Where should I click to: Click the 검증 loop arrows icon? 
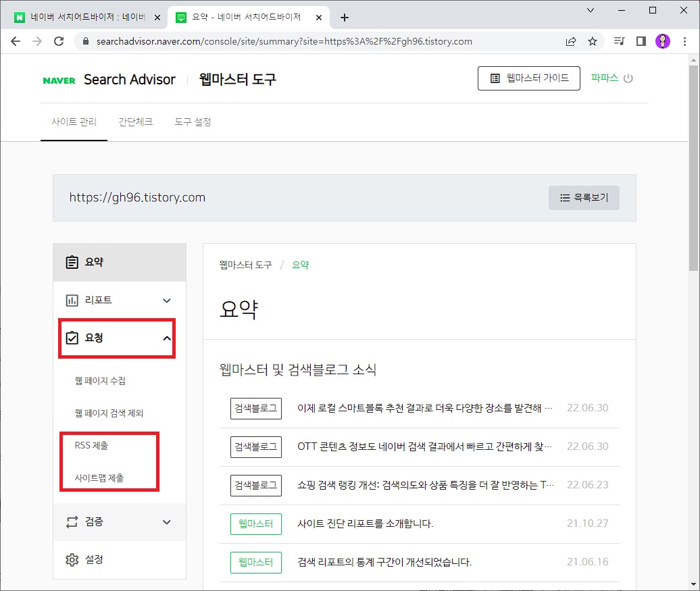coord(72,522)
